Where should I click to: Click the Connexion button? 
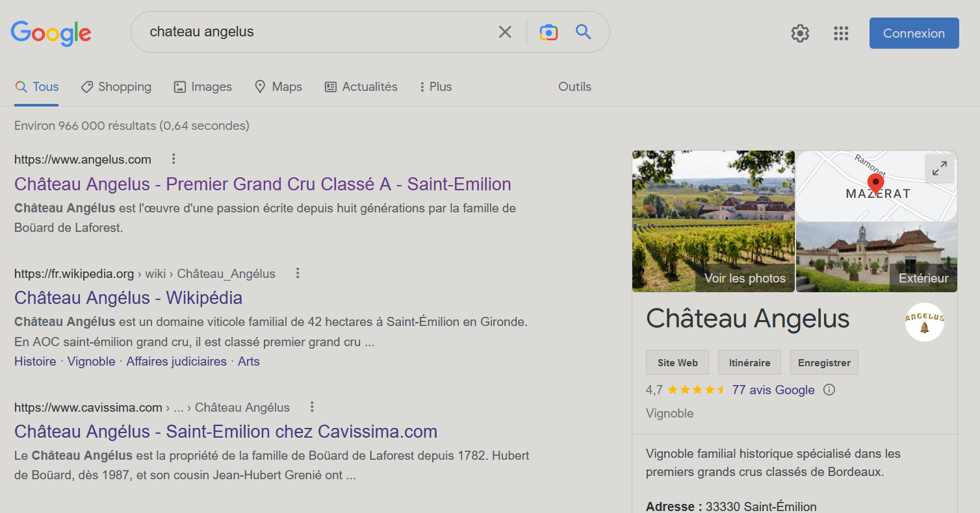[x=914, y=33]
